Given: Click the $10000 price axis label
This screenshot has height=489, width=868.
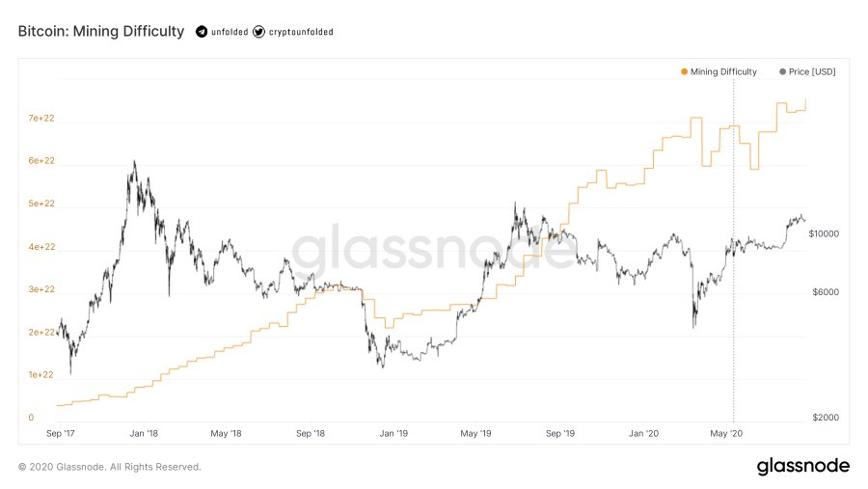Looking at the screenshot, I should pos(825,233).
